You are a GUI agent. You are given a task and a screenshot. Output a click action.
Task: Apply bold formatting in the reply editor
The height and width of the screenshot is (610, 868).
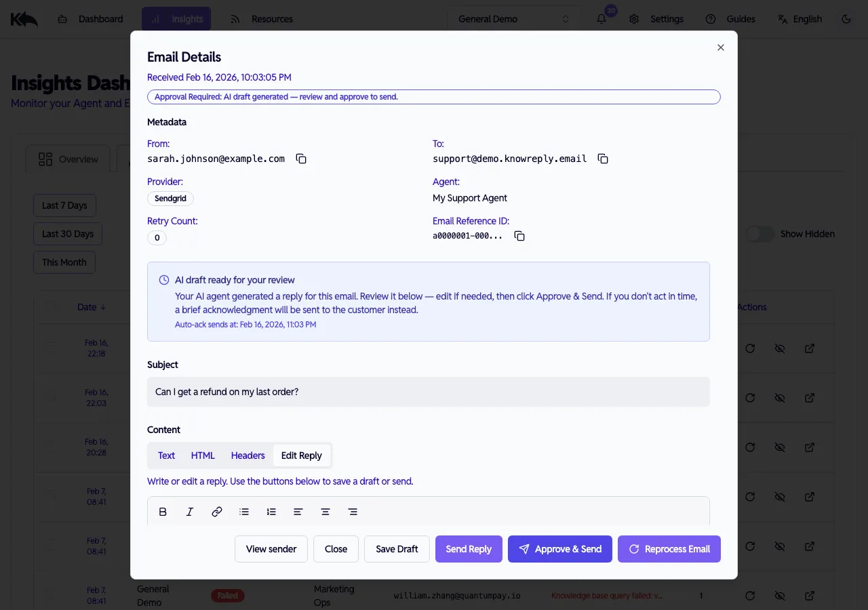coord(163,512)
